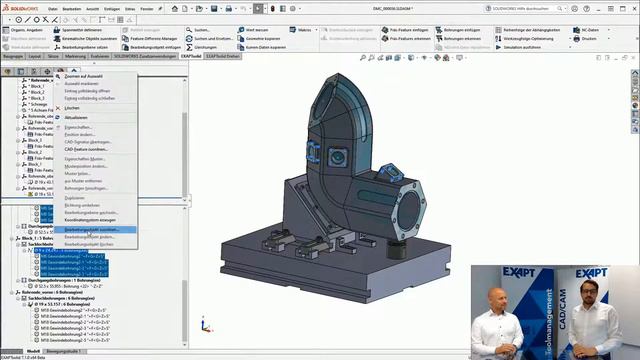The height and width of the screenshot is (360, 640).
Task: Click Reihenfolge der Abhängigkeiten
Action: (528, 30)
